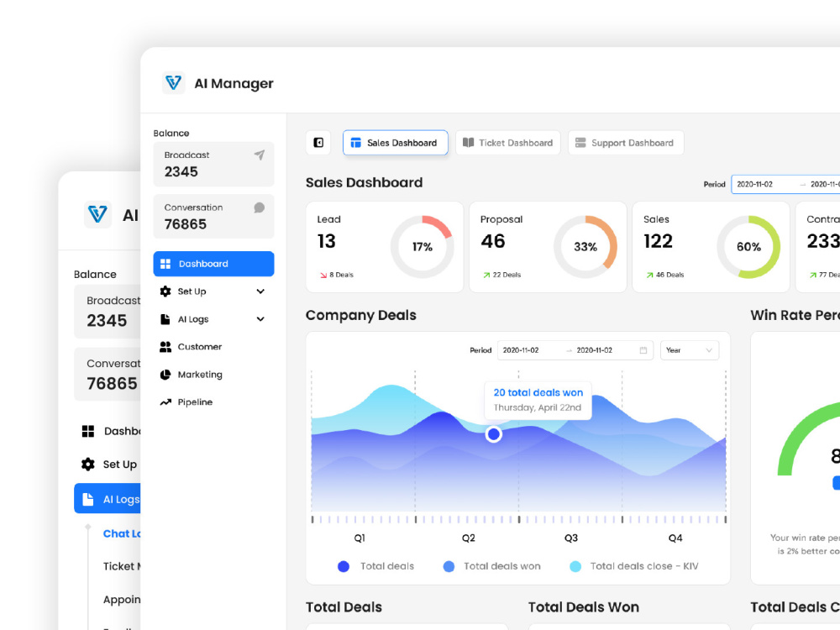840x630 pixels.
Task: Click the red down arrow beside 8 Deals
Action: pos(323,275)
